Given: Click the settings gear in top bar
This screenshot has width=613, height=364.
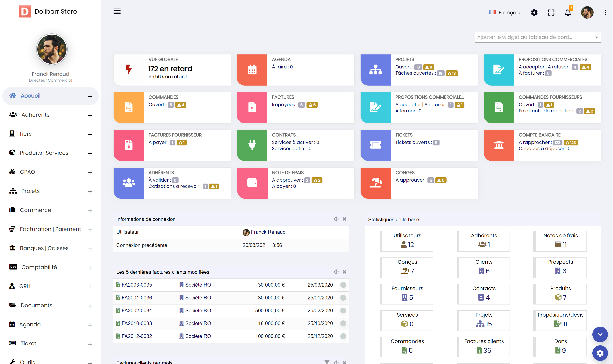Looking at the screenshot, I should [534, 12].
